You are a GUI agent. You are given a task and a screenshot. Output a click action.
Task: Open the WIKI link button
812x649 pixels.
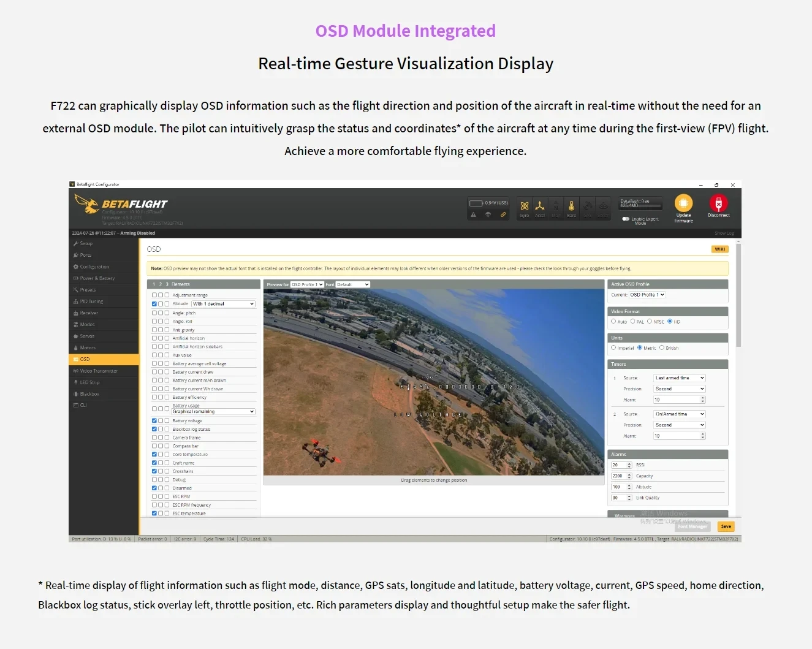pyautogui.click(x=719, y=249)
